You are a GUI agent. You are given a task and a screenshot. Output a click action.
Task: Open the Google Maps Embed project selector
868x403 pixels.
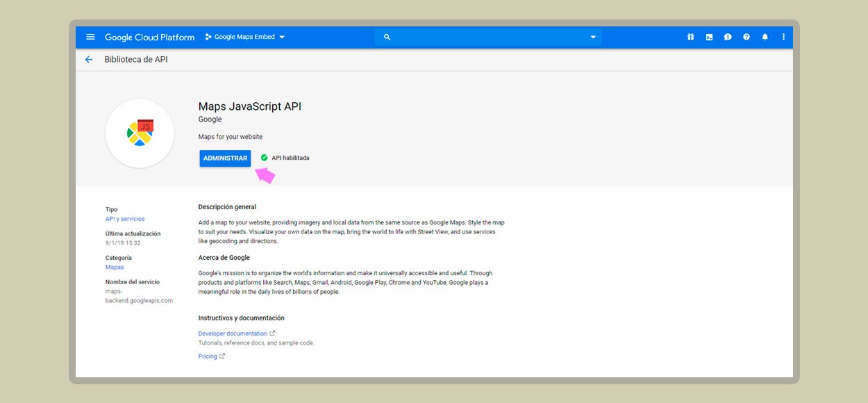click(x=245, y=37)
